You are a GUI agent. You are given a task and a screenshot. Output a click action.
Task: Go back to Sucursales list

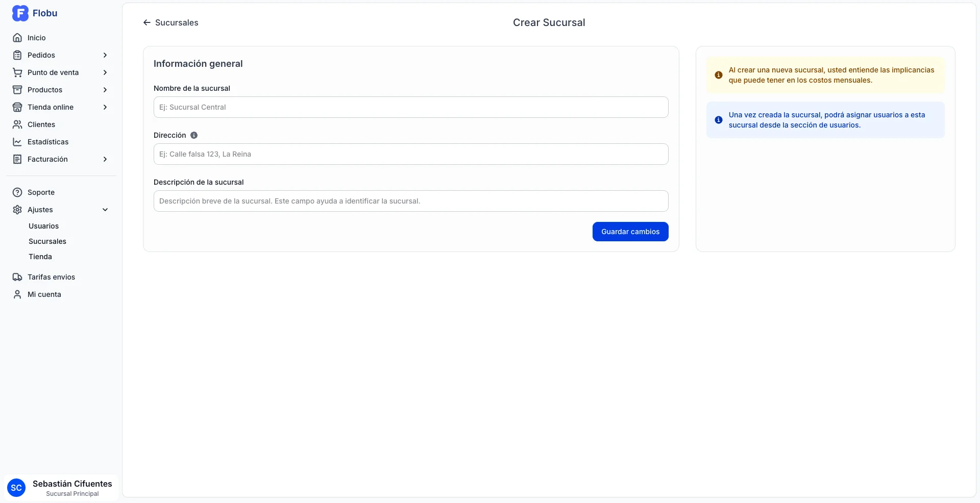point(170,22)
